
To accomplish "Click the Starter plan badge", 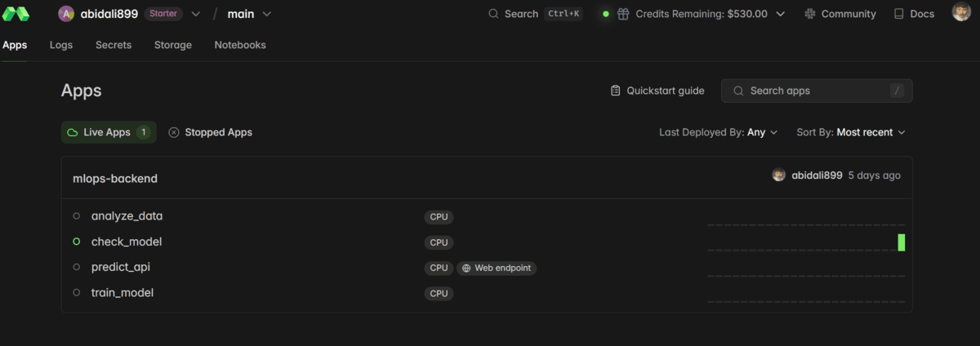I will click(163, 14).
